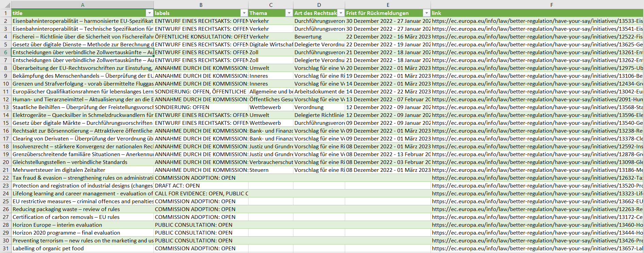Screen dimensions: 644x253
Task: Select row 31 header
Action: (x=5, y=248)
